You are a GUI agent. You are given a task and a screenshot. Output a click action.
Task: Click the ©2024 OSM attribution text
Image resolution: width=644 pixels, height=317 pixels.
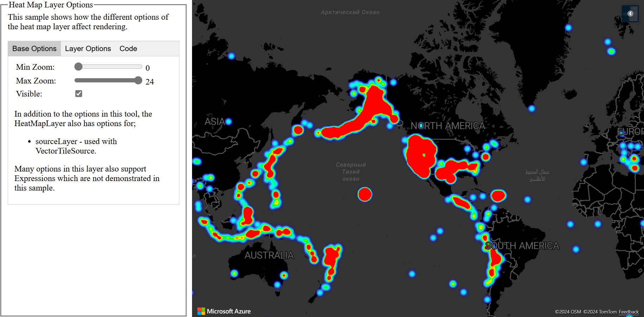[x=568, y=312]
